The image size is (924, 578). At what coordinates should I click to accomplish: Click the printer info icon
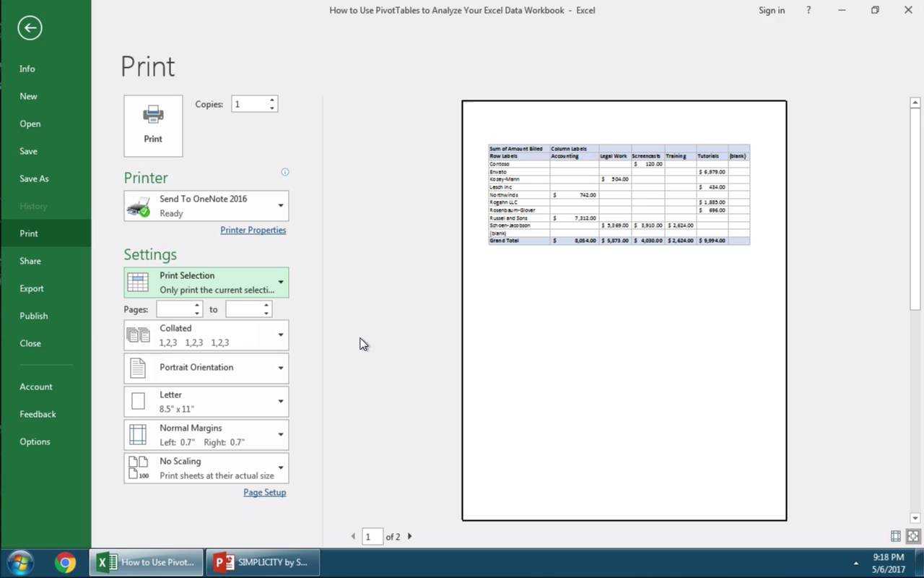285,172
